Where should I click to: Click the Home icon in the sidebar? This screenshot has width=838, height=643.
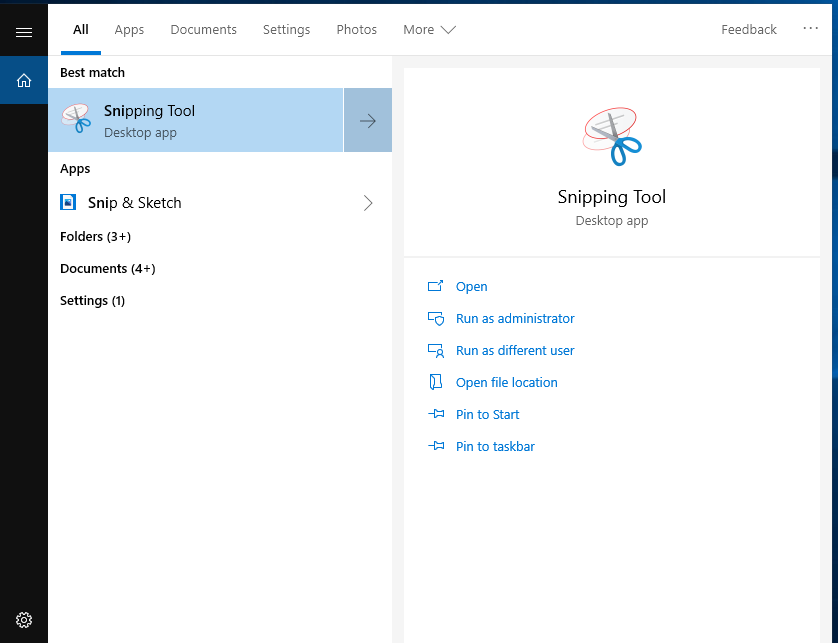(x=24, y=80)
